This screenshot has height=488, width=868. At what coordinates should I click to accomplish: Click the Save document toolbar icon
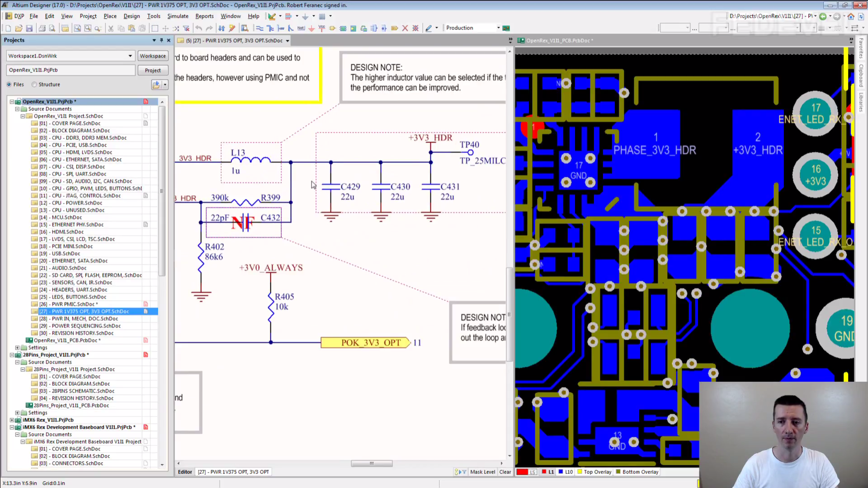(29, 28)
